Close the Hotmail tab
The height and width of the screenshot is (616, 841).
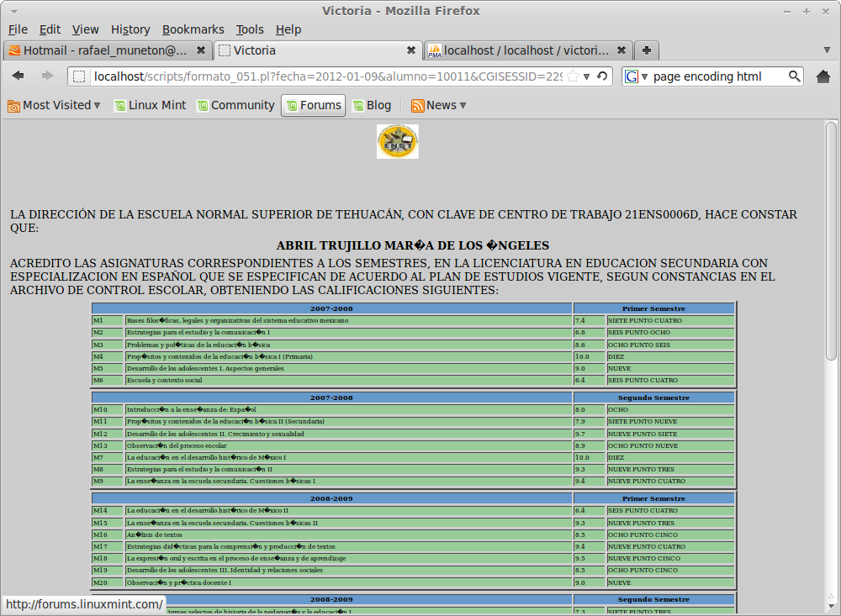201,50
